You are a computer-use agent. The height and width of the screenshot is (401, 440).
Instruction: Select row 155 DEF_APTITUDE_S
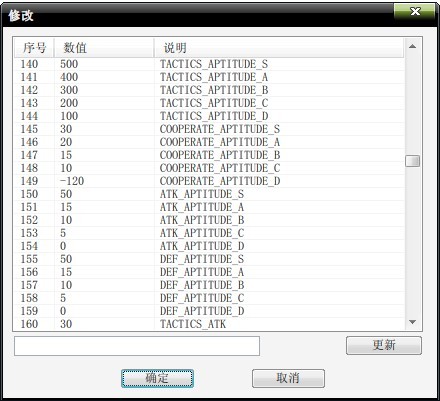point(209,259)
